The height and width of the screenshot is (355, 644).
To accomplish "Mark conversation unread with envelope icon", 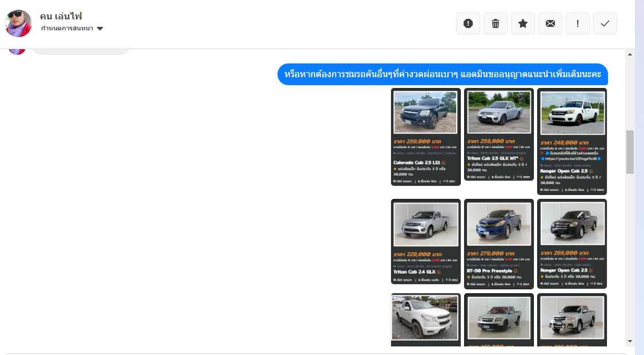I will pos(550,23).
